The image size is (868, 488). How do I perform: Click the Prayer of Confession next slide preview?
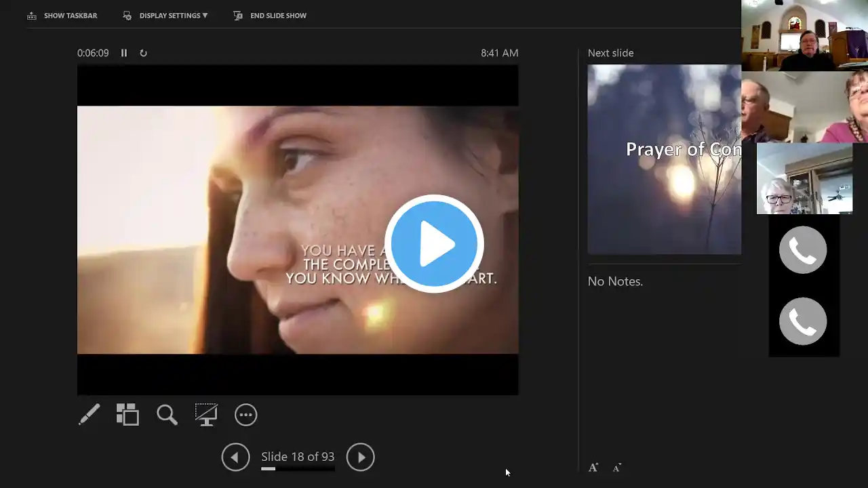[664, 159]
